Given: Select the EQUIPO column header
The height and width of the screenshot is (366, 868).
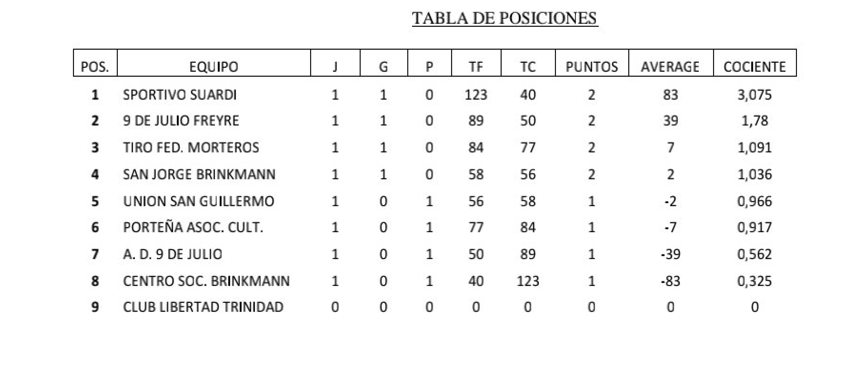Looking at the screenshot, I should pos(214,67).
